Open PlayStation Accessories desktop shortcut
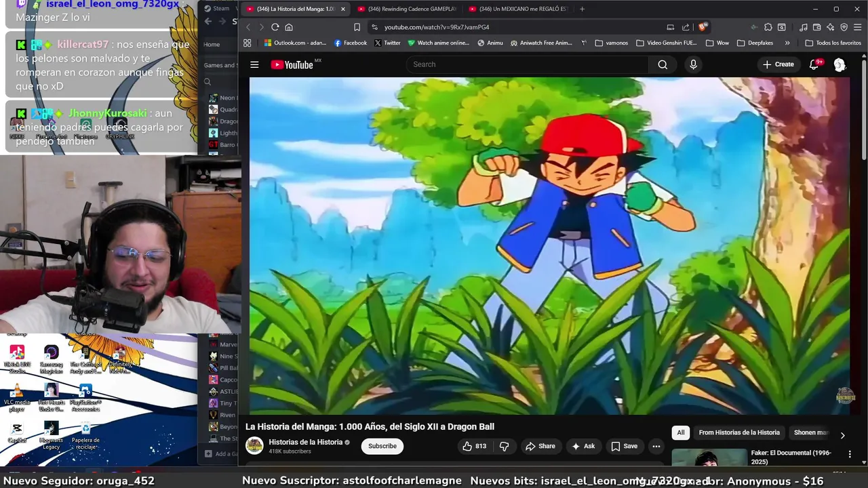This screenshot has height=488, width=868. (x=85, y=398)
